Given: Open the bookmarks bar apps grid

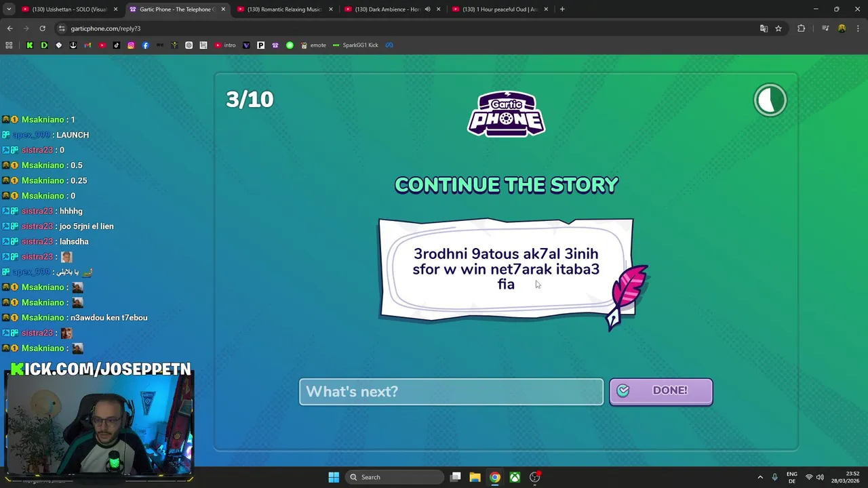Looking at the screenshot, I should pos(9,45).
